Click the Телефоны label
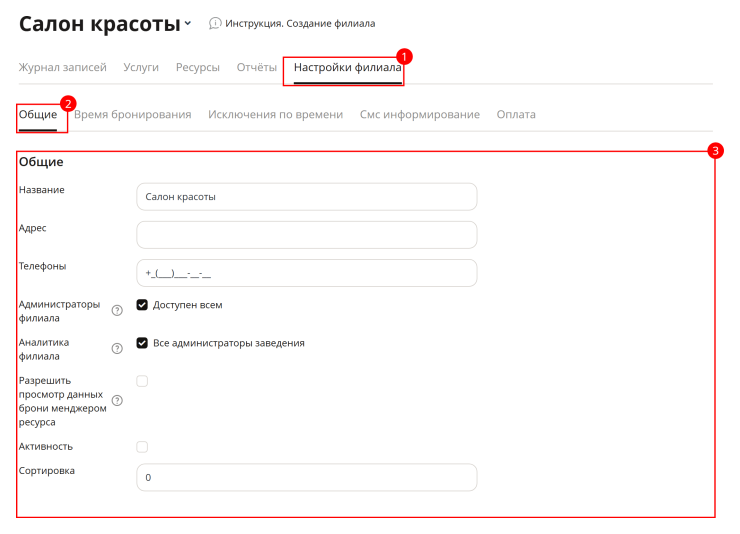The height and width of the screenshot is (534, 740). (42, 266)
